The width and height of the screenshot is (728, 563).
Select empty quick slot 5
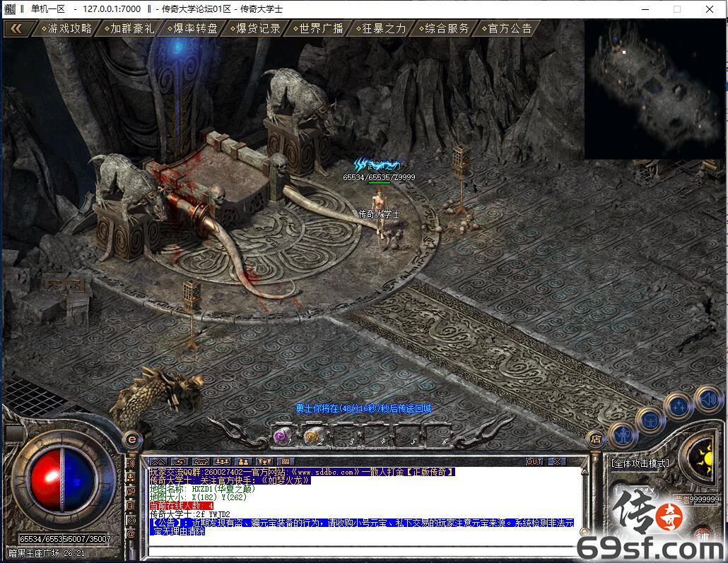coord(406,437)
